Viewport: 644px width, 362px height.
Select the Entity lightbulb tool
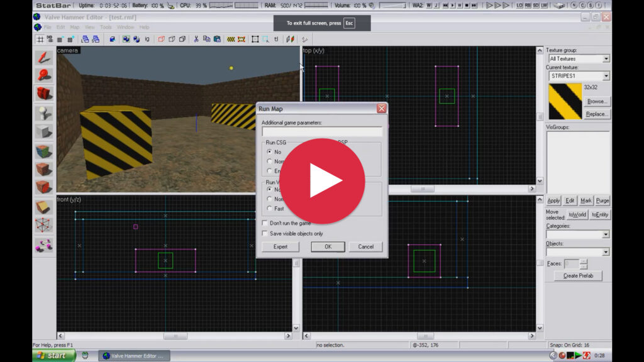click(43, 113)
